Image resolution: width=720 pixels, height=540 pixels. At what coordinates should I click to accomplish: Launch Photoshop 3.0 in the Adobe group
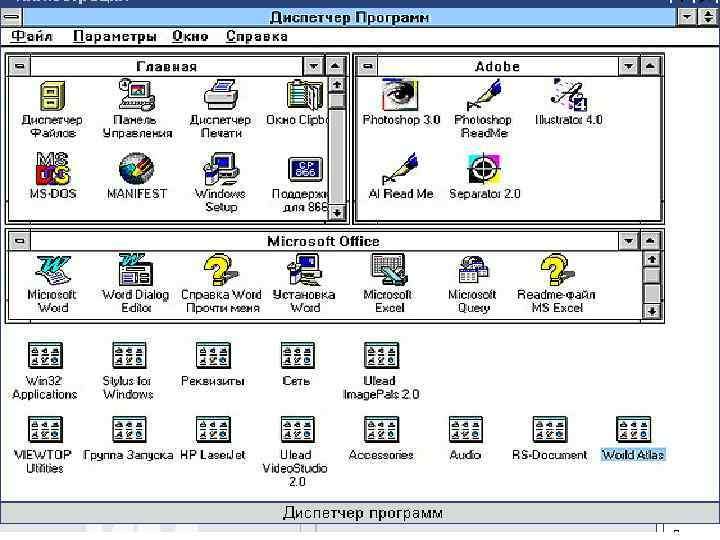point(400,95)
